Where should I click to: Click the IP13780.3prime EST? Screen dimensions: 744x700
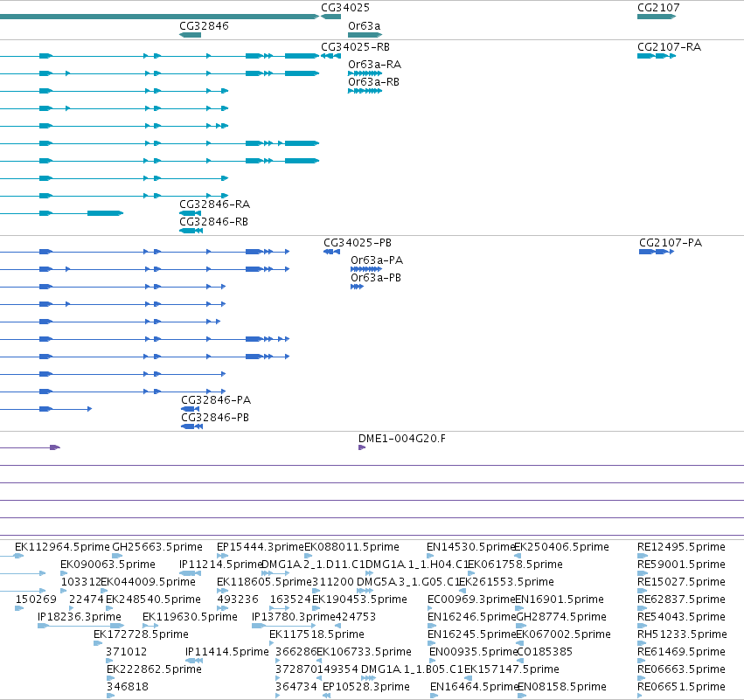(x=284, y=626)
